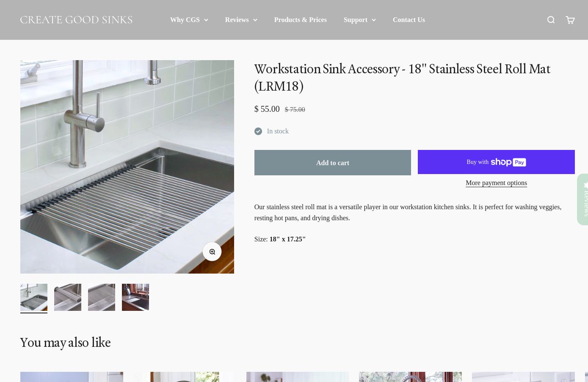Image resolution: width=588 pixels, height=382 pixels.
Task: Select the fourth copper faucet thumbnail
Action: click(x=135, y=297)
